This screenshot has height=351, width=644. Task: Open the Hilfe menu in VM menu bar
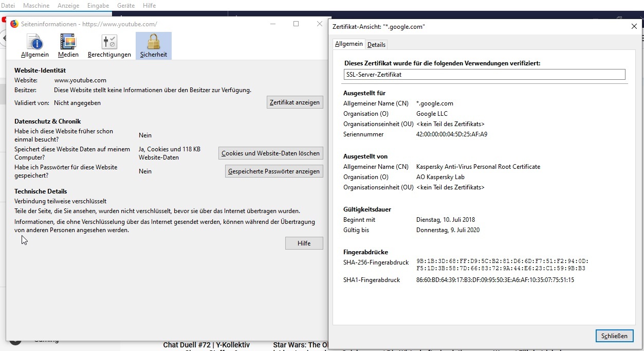coord(149,6)
